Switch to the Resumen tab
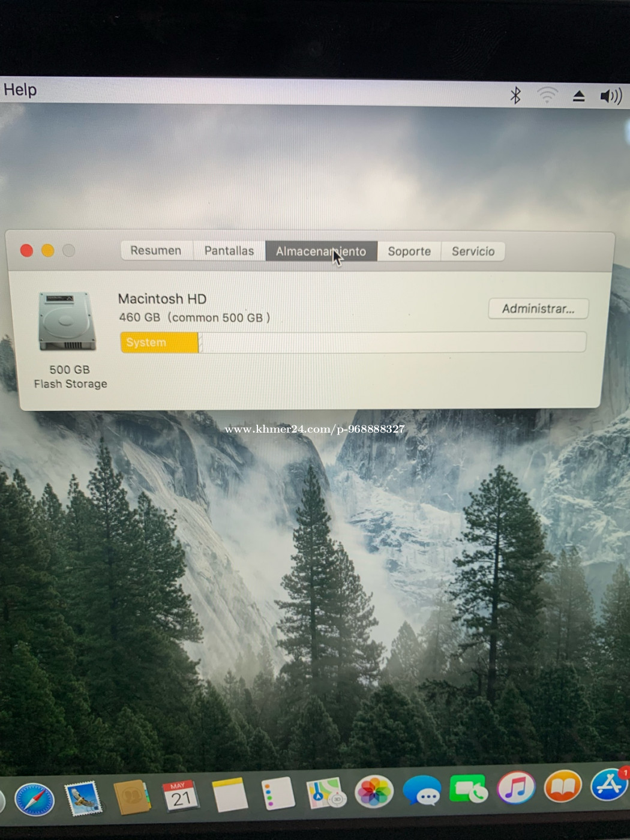 [x=156, y=250]
